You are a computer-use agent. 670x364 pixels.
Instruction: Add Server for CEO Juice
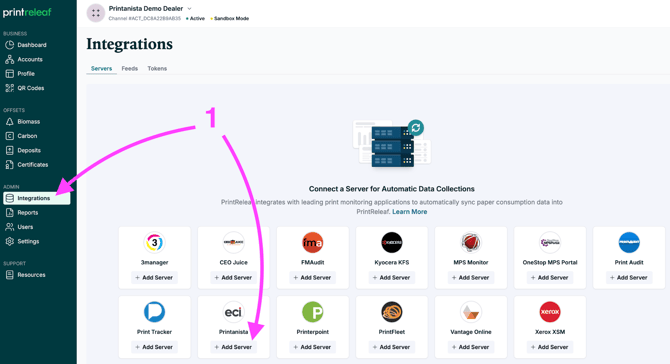[x=233, y=278]
